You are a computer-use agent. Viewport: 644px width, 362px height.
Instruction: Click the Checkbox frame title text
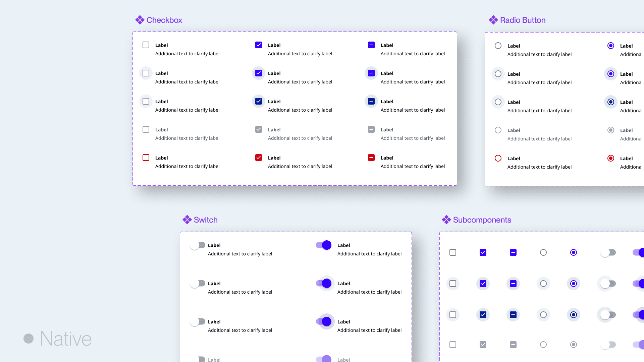click(164, 20)
